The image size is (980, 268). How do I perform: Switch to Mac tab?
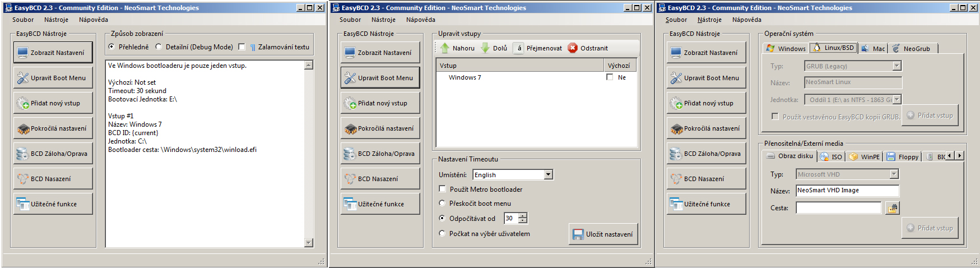(x=873, y=49)
